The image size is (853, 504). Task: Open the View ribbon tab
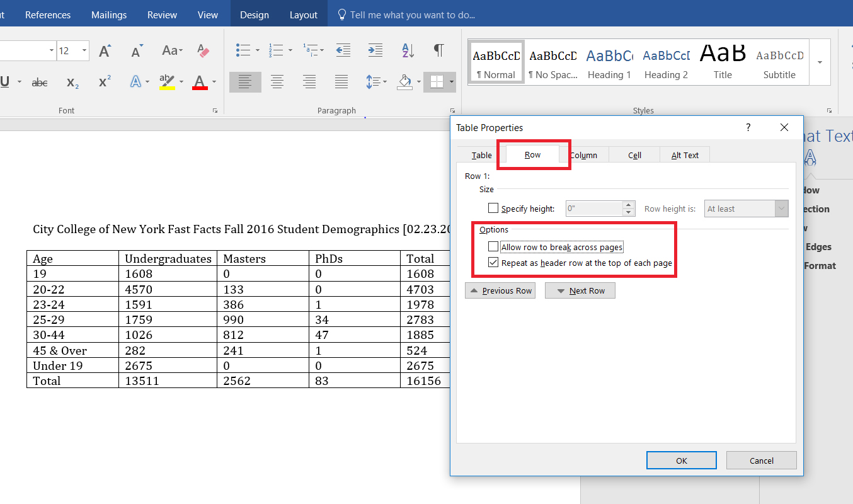(x=208, y=14)
